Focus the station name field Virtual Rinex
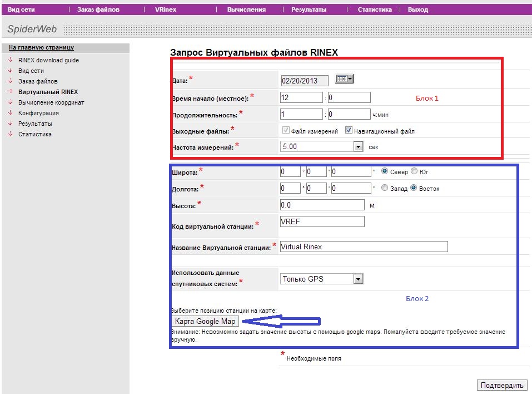Screen dimensions: 532x394 click(x=364, y=247)
